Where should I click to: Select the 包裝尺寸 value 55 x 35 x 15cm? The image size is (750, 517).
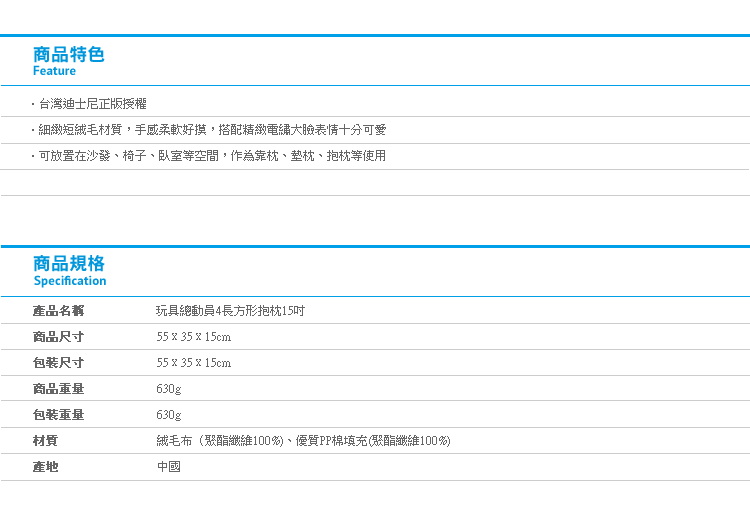194,363
